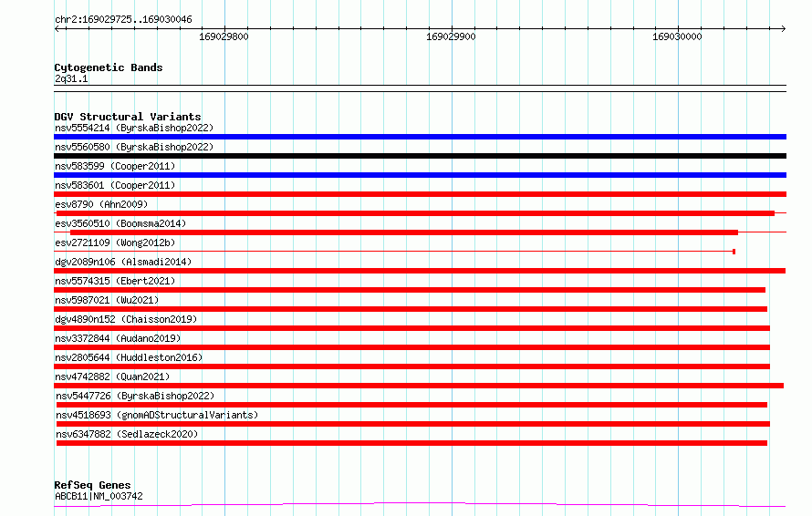Image resolution: width=812 pixels, height=516 pixels.
Task: Select the red nsv6347882 variant bar
Action: pos(411,443)
